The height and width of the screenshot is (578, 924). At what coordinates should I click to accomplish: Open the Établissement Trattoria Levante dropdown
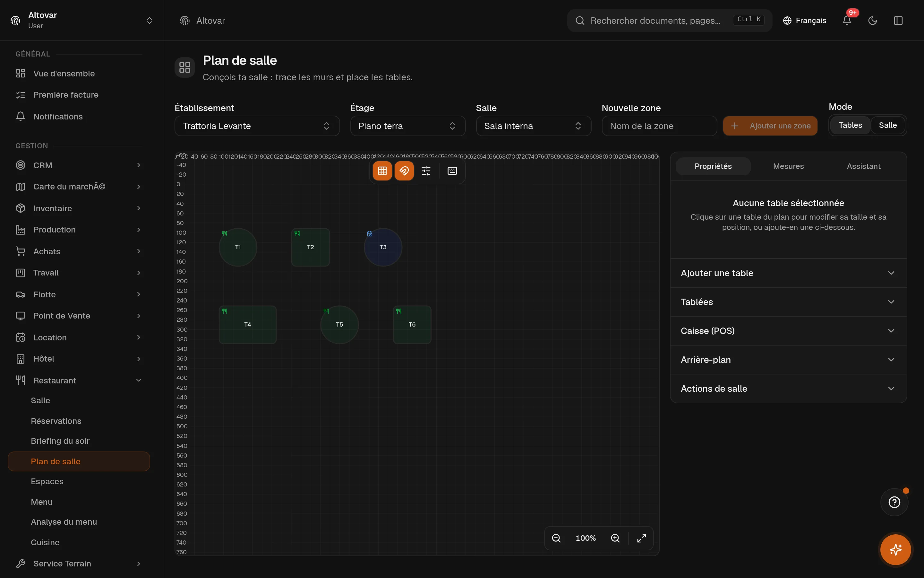click(257, 126)
